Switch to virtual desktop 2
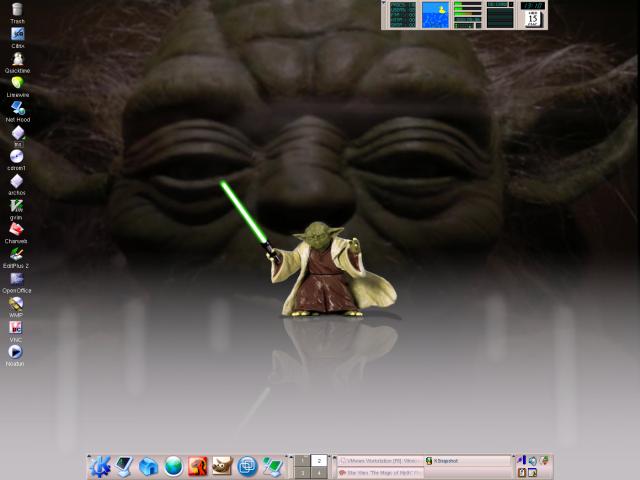The height and width of the screenshot is (480, 640). 319,461
